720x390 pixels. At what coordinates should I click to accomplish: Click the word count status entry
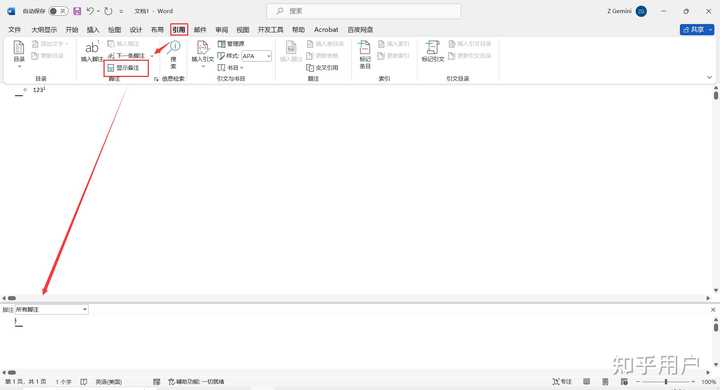tap(63, 381)
